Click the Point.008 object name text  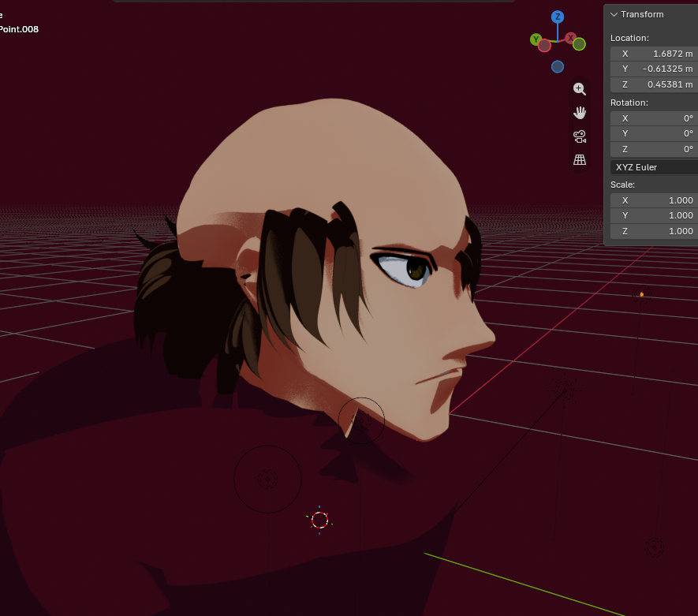(19, 29)
